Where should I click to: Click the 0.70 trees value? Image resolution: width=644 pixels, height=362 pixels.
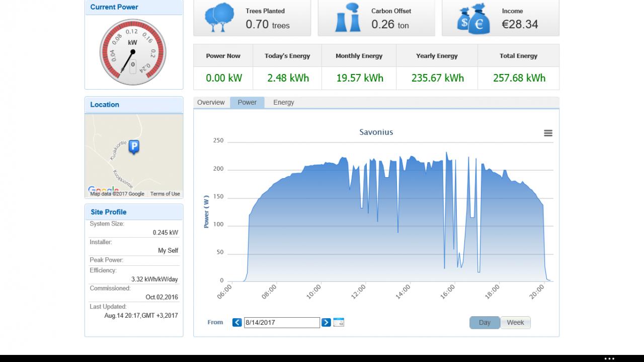(x=268, y=24)
